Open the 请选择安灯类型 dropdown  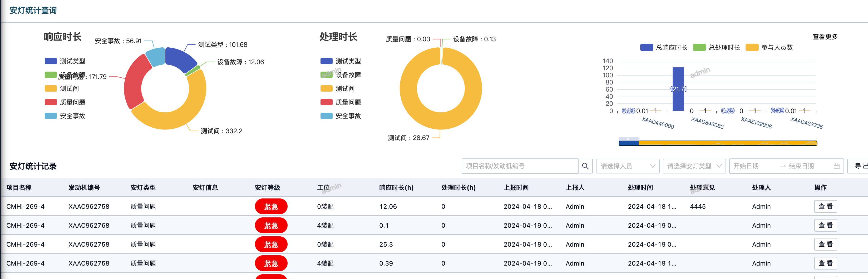(x=694, y=166)
